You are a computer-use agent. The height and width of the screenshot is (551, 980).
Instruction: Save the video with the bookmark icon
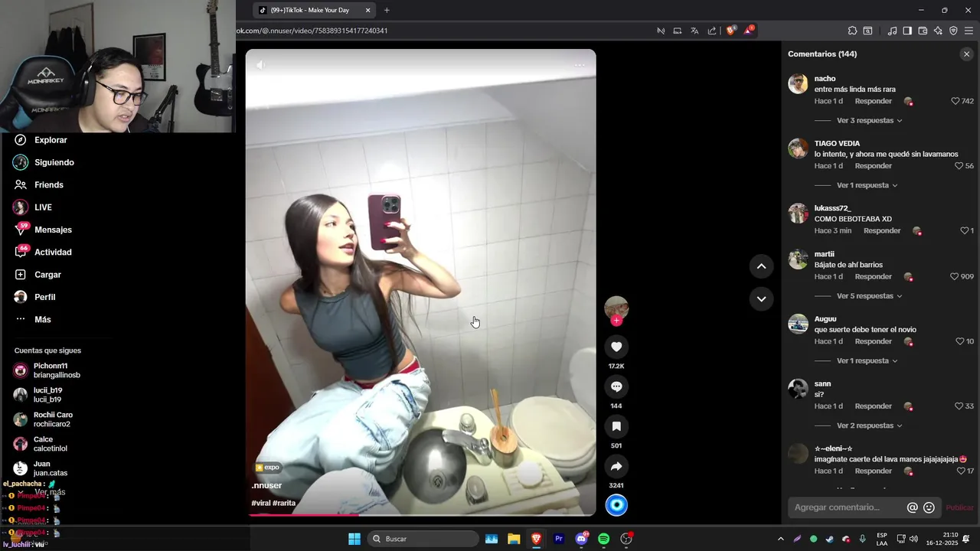pos(616,426)
